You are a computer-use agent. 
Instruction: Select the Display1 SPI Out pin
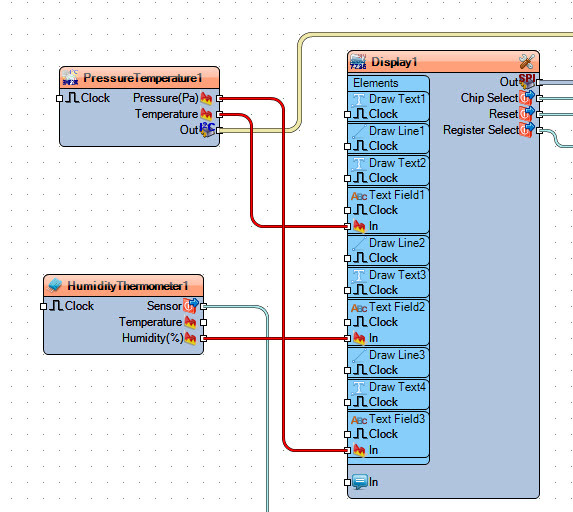pyautogui.click(x=539, y=82)
